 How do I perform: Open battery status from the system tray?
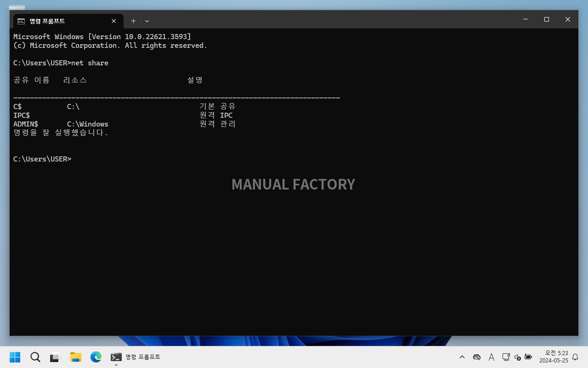point(528,357)
